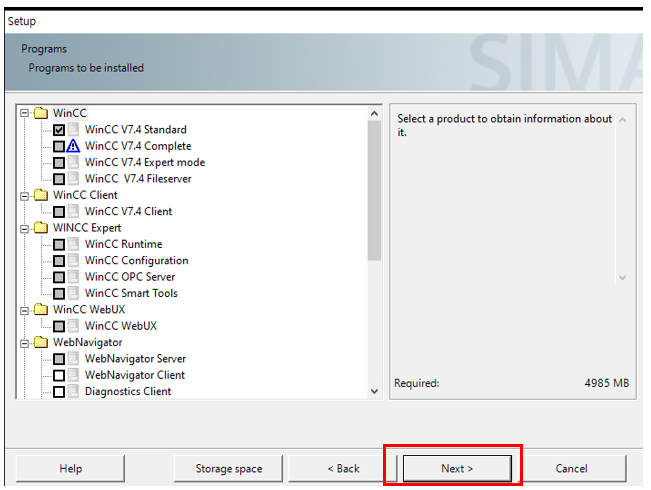Click the WebNavigator folder icon
651x490 pixels.
(41, 342)
